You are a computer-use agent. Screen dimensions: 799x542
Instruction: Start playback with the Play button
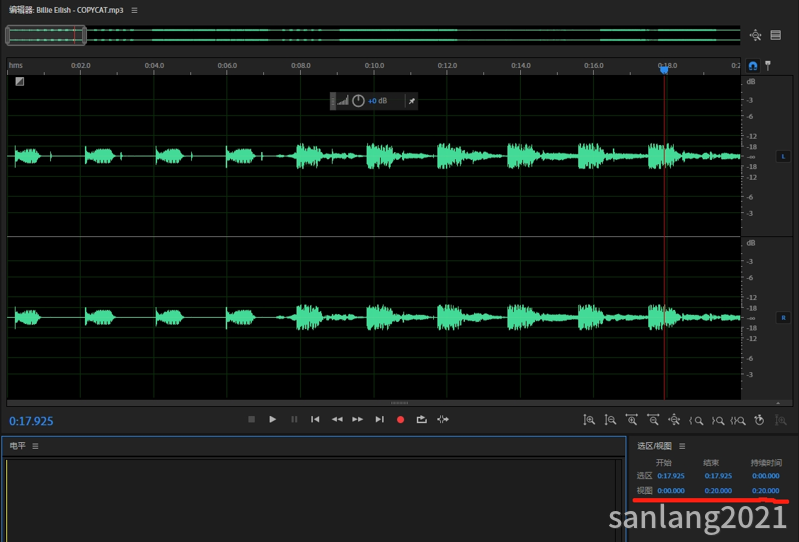(x=273, y=419)
